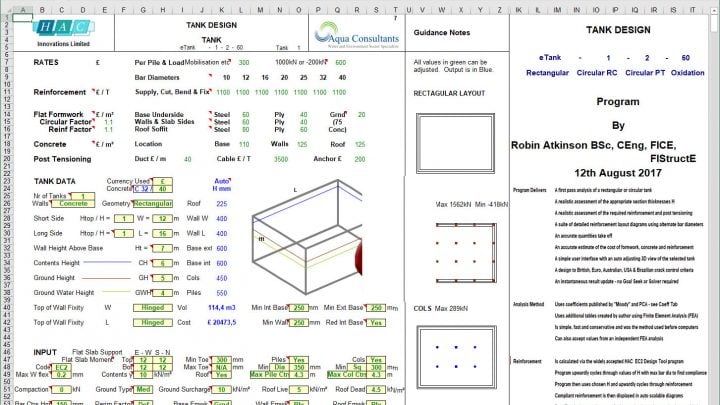The height and width of the screenshot is (405, 720).
Task: Click the Min Sq 300 column cell
Action: [x=376, y=367]
